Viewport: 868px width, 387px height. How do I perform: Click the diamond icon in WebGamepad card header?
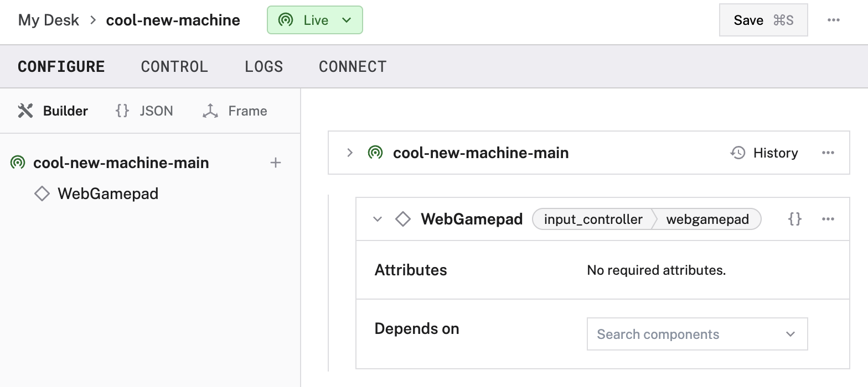click(x=402, y=219)
